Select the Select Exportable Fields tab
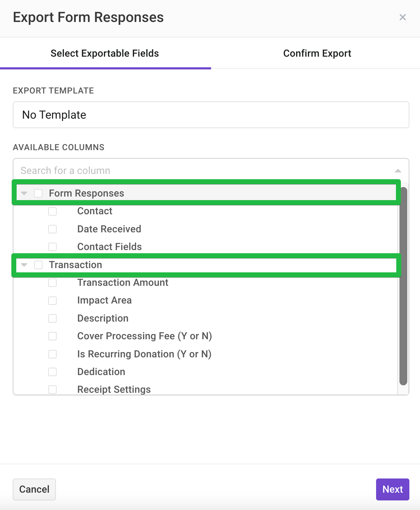Viewport: 420px width, 510px height. pos(105,53)
